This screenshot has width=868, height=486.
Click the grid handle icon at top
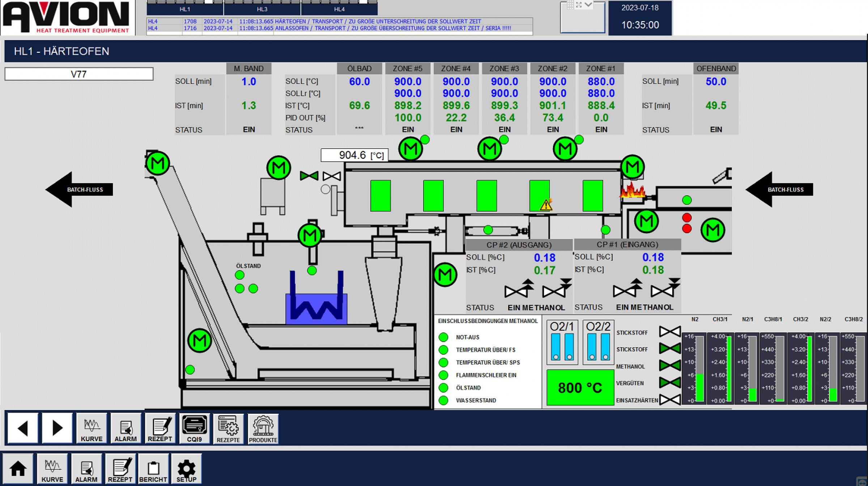[570, 5]
